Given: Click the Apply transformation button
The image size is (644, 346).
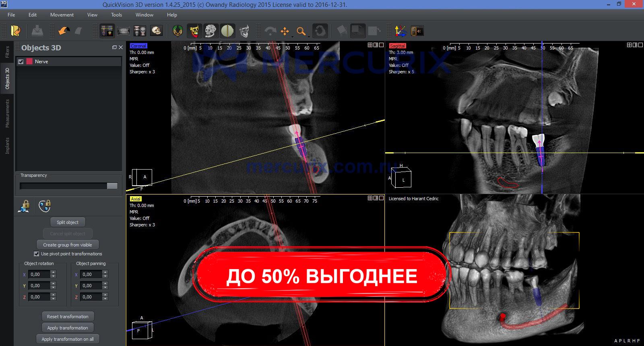Looking at the screenshot, I should click(x=68, y=328).
